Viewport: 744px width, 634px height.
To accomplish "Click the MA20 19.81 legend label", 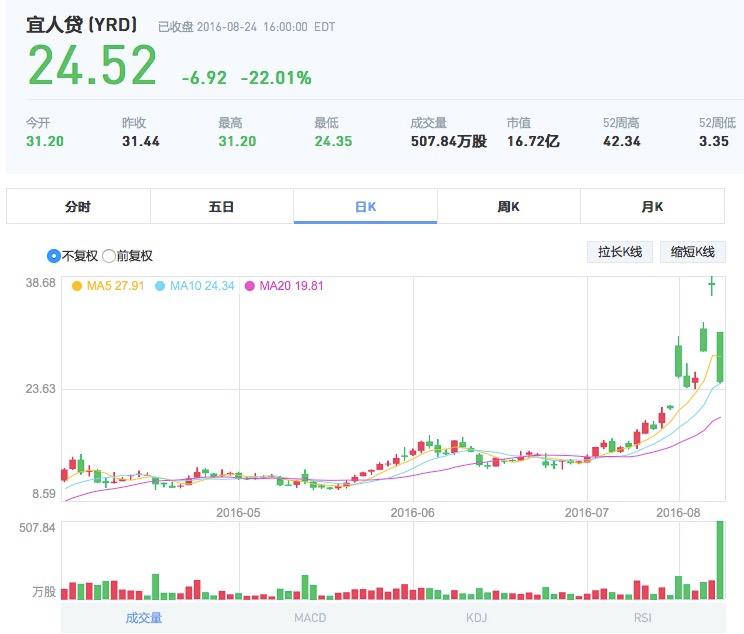I will [291, 286].
